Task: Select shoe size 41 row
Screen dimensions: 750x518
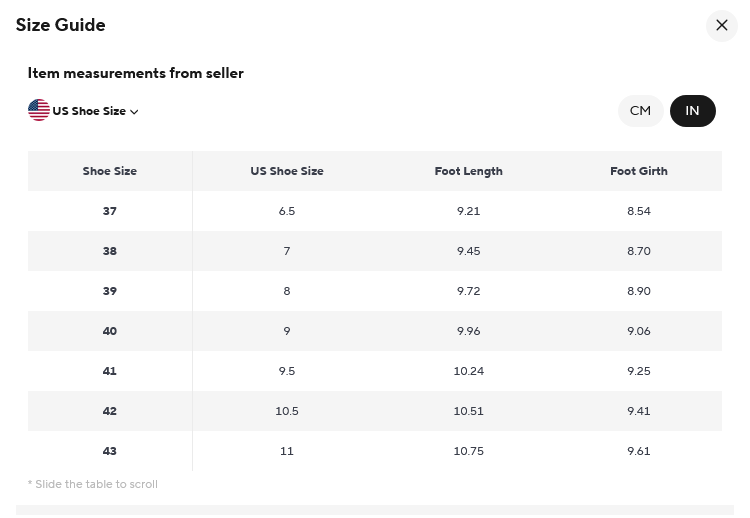Action: click(x=110, y=371)
